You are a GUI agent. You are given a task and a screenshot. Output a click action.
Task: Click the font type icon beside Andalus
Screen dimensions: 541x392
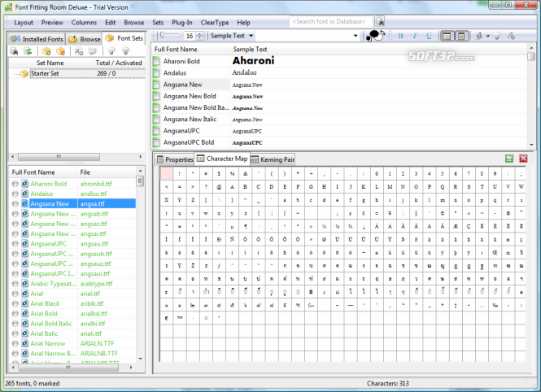25,194
